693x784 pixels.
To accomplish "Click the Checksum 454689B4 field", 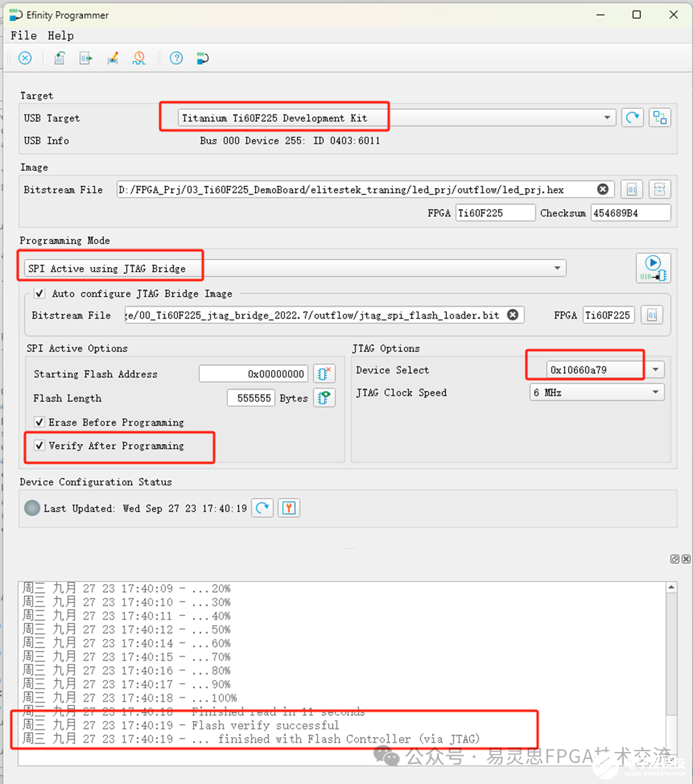I will click(x=630, y=213).
